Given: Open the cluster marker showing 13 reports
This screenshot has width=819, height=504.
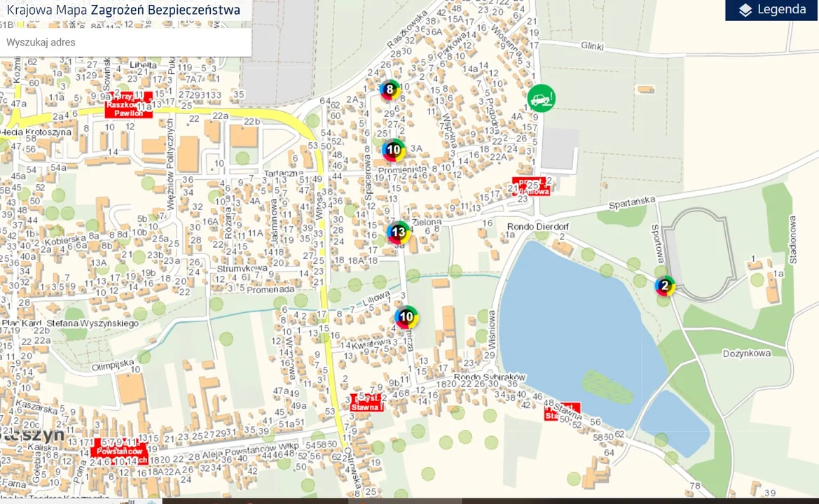Looking at the screenshot, I should click(399, 232).
